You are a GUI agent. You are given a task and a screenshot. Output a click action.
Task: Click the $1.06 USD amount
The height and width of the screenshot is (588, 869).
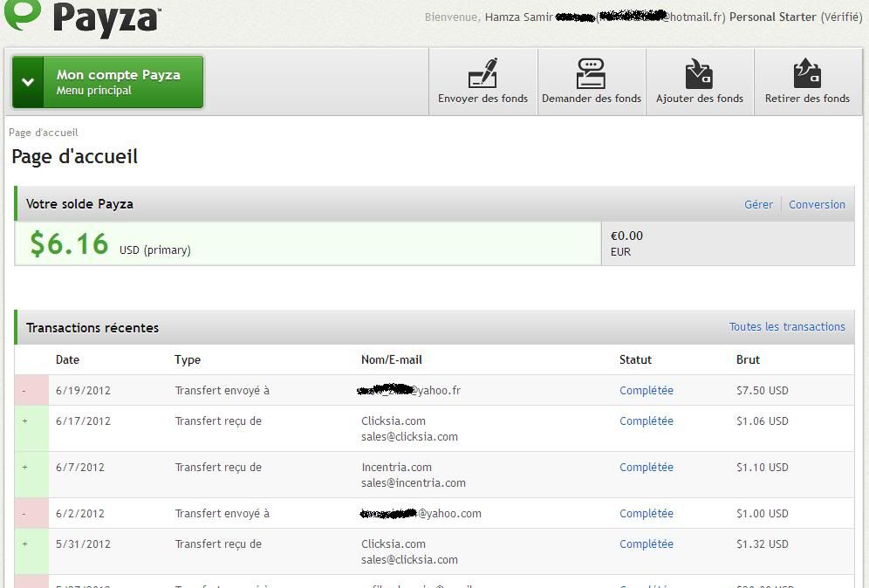(762, 421)
